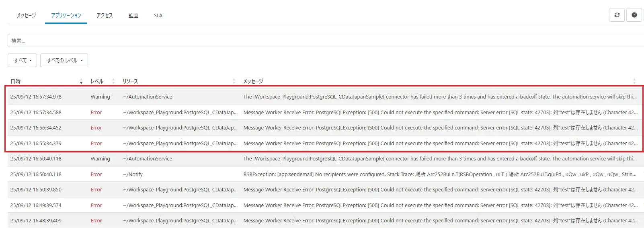
Task: Sort by 日時 column arrows
Action: [x=81, y=81]
